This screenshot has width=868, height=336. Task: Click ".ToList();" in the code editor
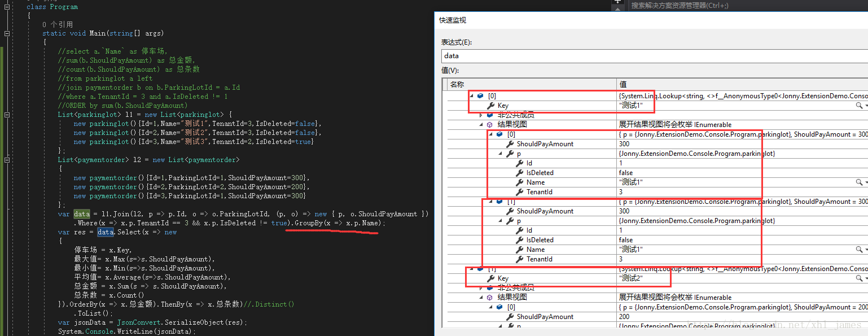pos(93,313)
